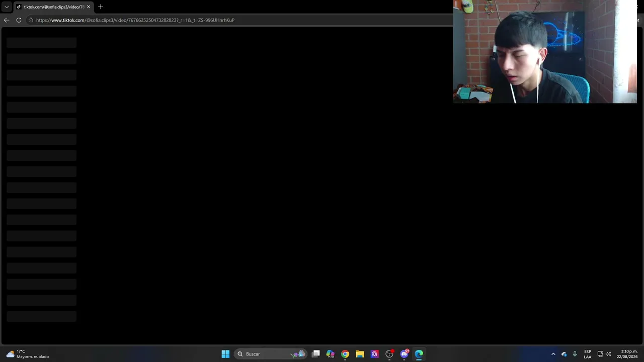This screenshot has width=644, height=362.
Task: Click the webcam overlay video
Action: coord(545,52)
